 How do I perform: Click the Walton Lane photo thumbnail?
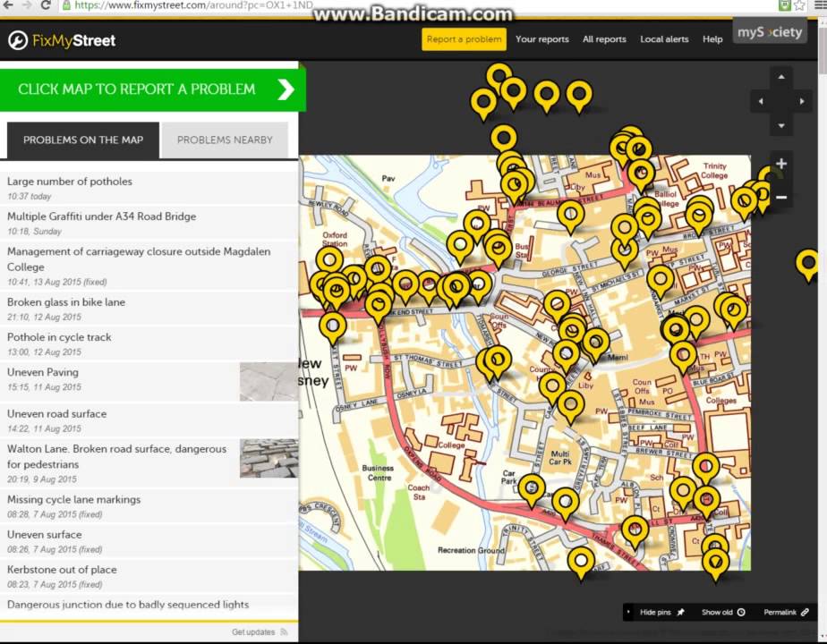click(x=269, y=459)
